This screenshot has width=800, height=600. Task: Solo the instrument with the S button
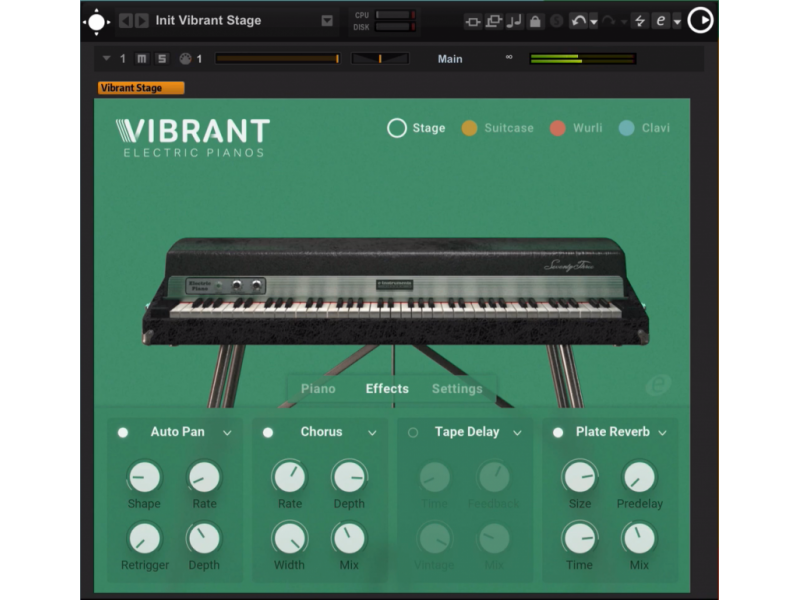tap(162, 59)
